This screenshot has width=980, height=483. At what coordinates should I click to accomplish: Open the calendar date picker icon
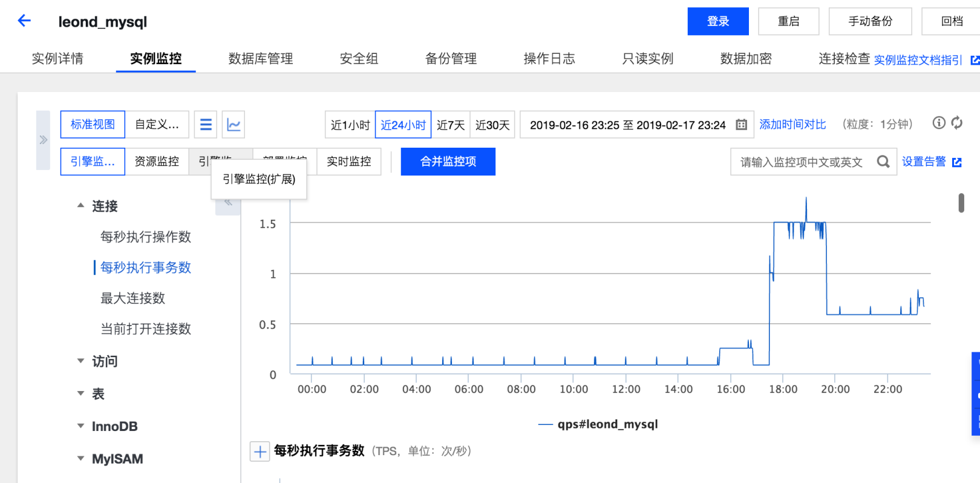tap(741, 125)
